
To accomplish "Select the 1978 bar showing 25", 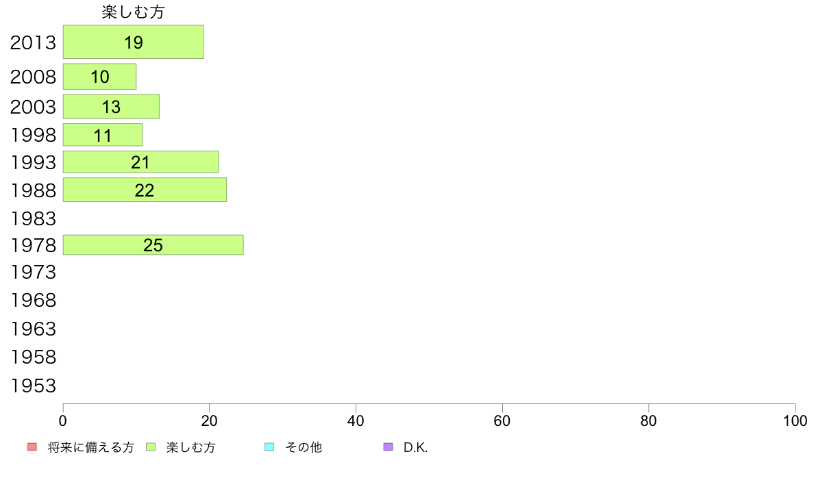I will [x=153, y=245].
